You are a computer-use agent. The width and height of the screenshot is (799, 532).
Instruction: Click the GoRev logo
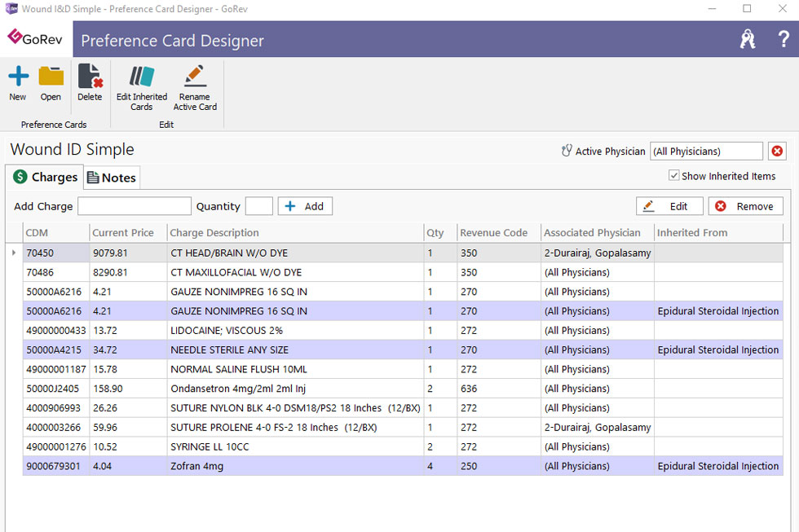click(35, 38)
